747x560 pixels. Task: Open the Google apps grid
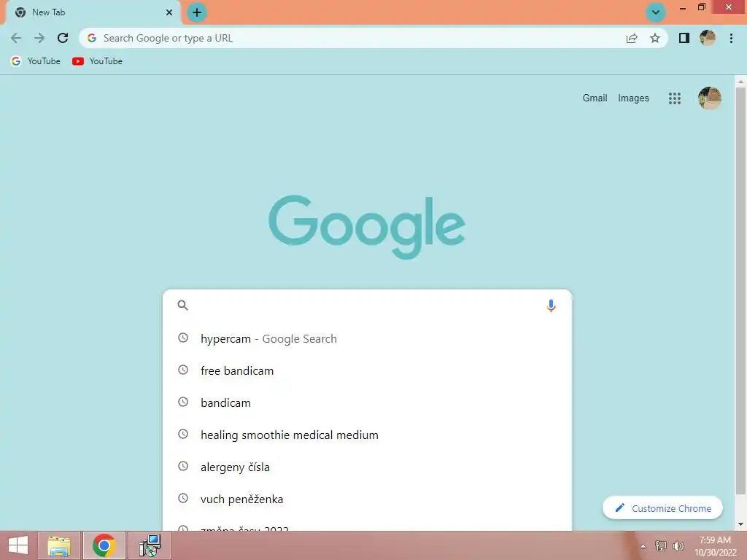coord(674,98)
